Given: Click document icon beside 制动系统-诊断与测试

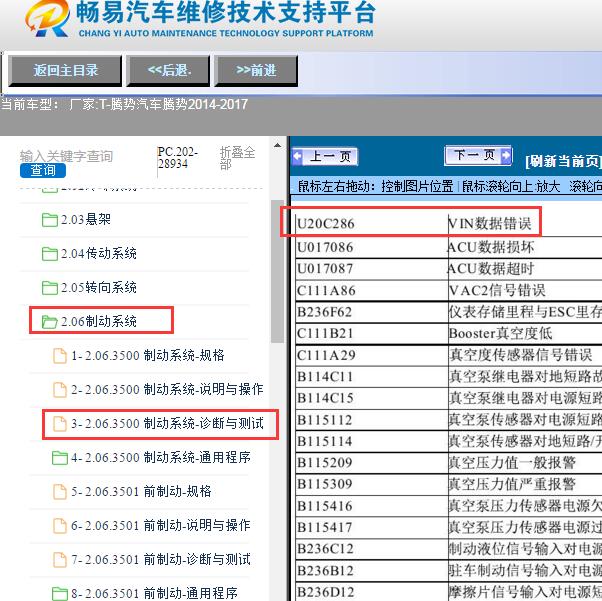Looking at the screenshot, I should click(x=60, y=423).
